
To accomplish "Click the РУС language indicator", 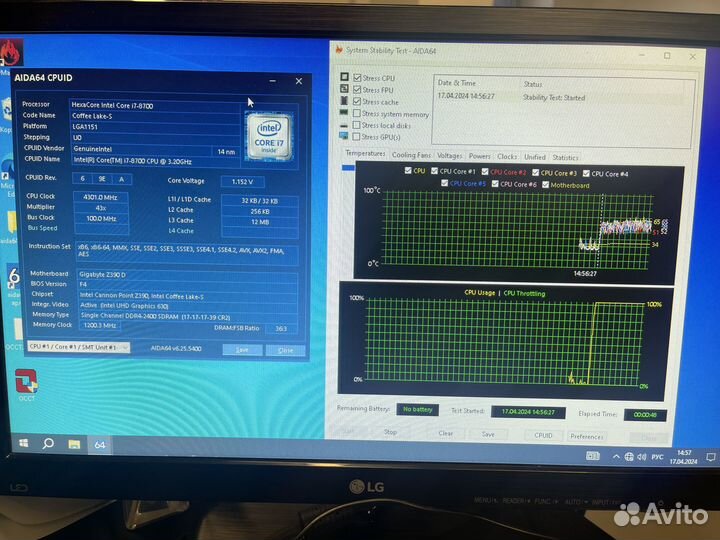I will tap(658, 457).
